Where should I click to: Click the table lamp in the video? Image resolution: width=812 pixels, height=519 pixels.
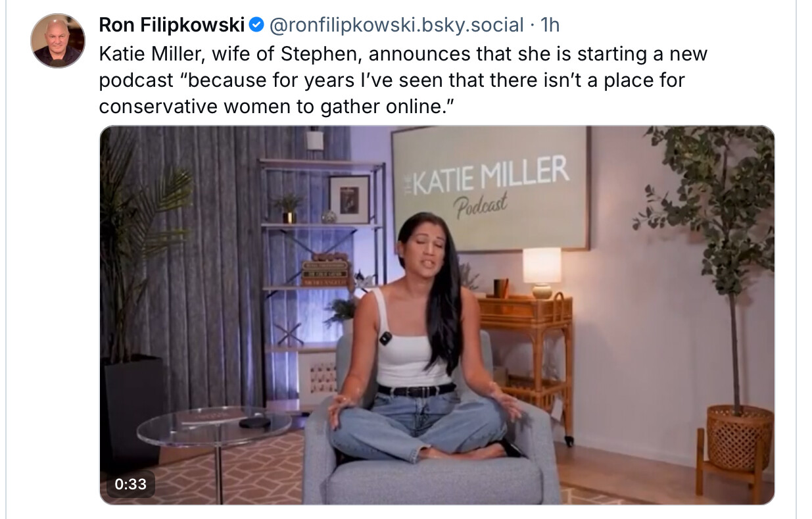542,271
